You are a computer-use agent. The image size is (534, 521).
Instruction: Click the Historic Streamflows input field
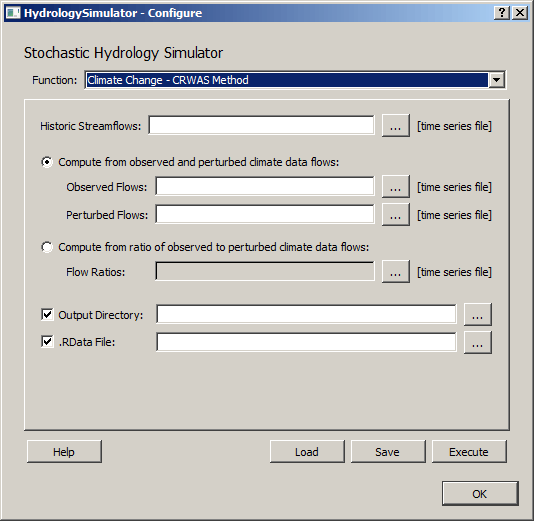[x=261, y=125]
